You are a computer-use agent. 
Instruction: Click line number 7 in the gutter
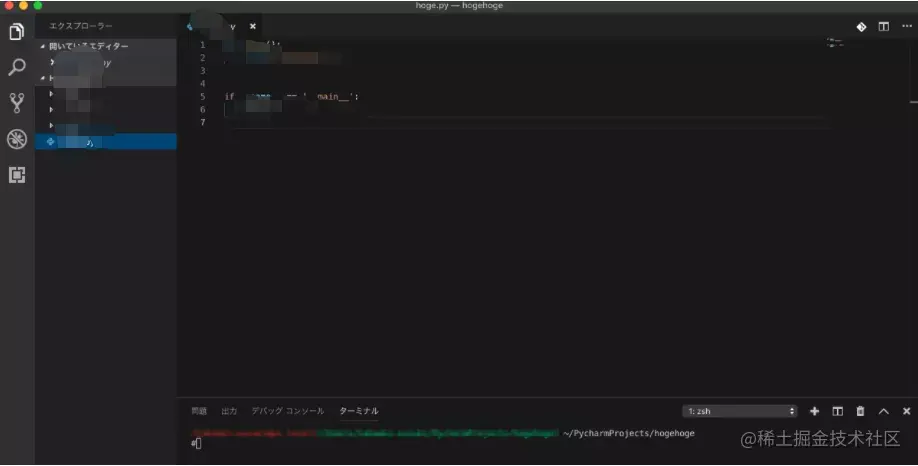[203, 122]
